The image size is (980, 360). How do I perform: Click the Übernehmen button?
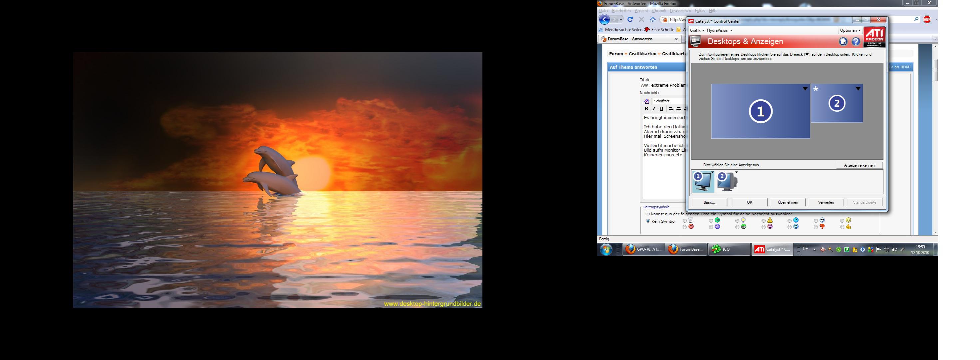point(788,202)
